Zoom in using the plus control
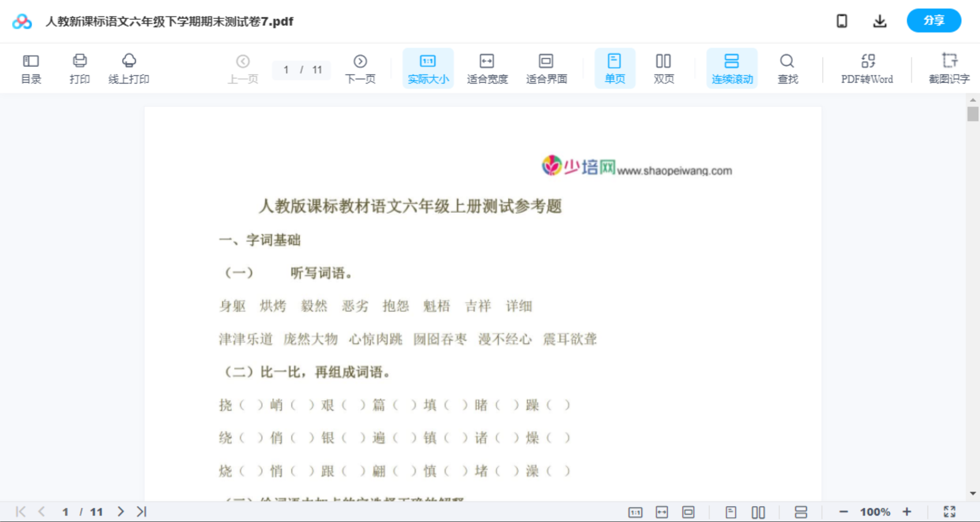Image resolution: width=980 pixels, height=522 pixels. 907,511
